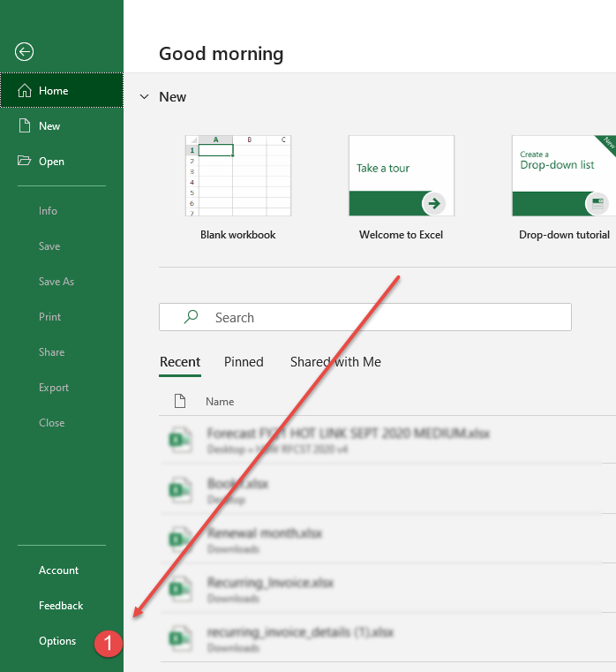This screenshot has height=672, width=616.
Task: Open Book1.xlsx from recent files
Action: click(x=387, y=489)
